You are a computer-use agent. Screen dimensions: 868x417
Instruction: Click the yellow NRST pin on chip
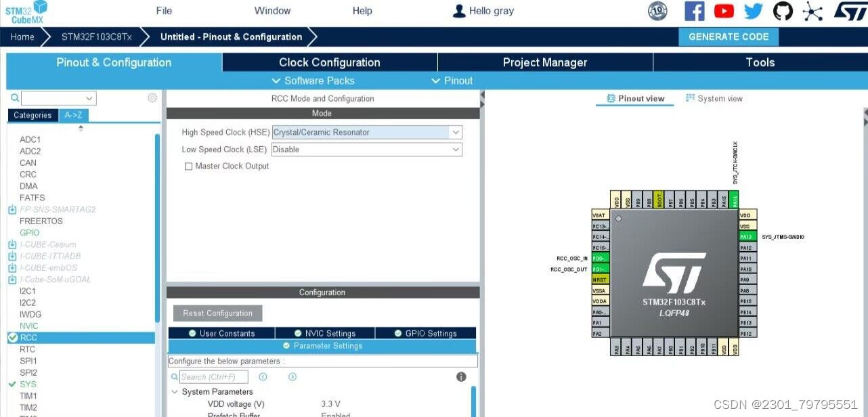point(601,279)
